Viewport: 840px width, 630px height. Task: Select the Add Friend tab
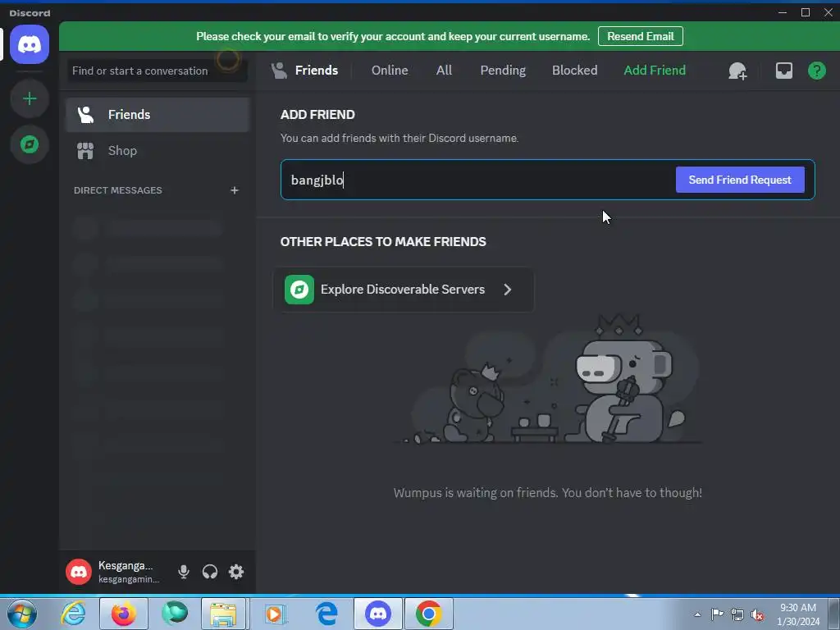655,71
